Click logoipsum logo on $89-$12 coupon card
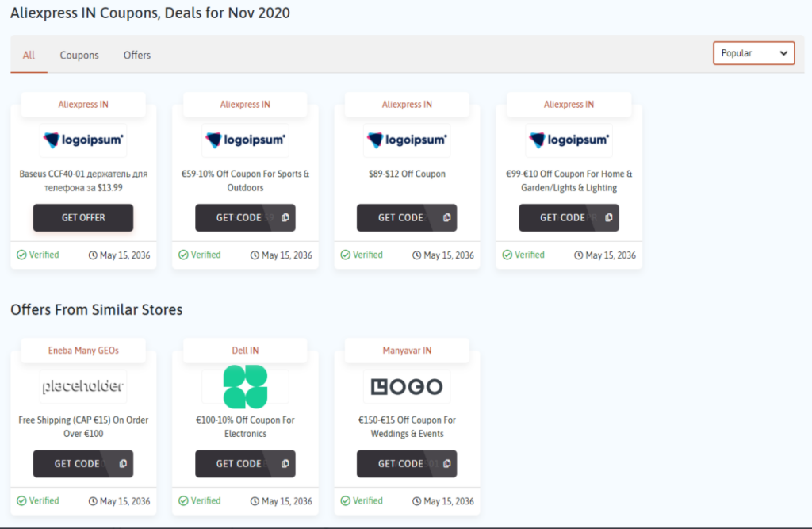 [407, 140]
